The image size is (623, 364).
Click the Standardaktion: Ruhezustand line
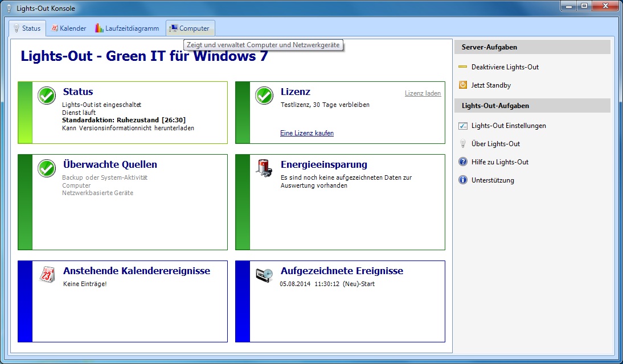(124, 120)
